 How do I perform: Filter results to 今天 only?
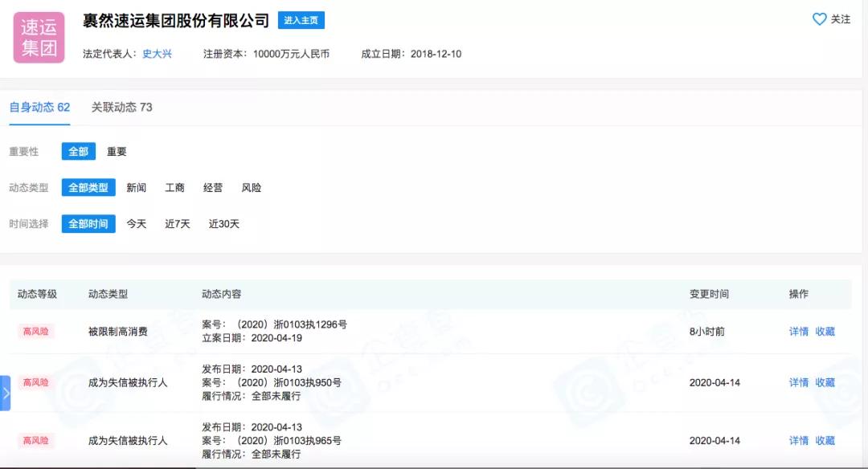136,224
